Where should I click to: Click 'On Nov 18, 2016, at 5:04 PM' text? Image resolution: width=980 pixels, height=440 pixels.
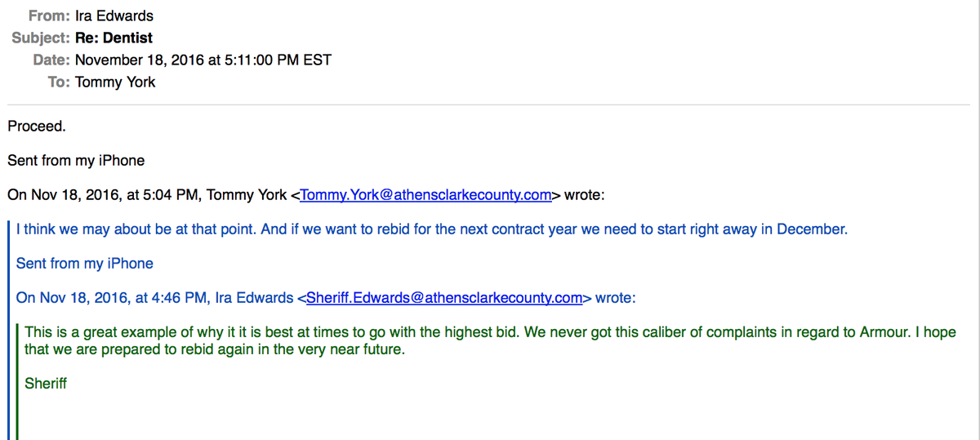pyautogui.click(x=105, y=195)
